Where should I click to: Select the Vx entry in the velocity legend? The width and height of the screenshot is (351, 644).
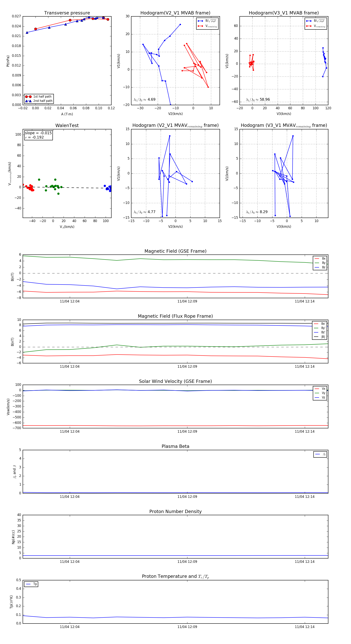[x=320, y=389]
